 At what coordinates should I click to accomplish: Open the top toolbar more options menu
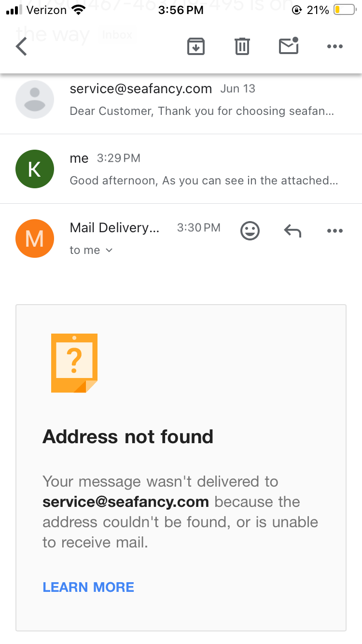coord(334,47)
